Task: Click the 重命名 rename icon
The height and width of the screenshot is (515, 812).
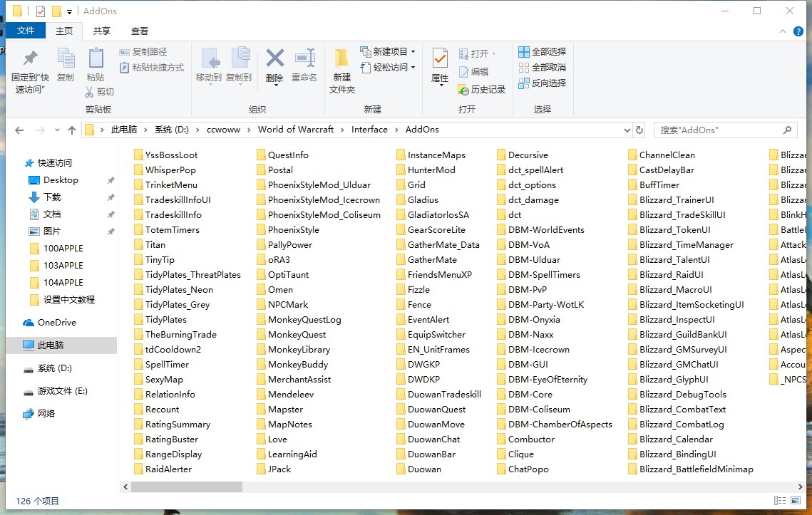Action: point(304,59)
